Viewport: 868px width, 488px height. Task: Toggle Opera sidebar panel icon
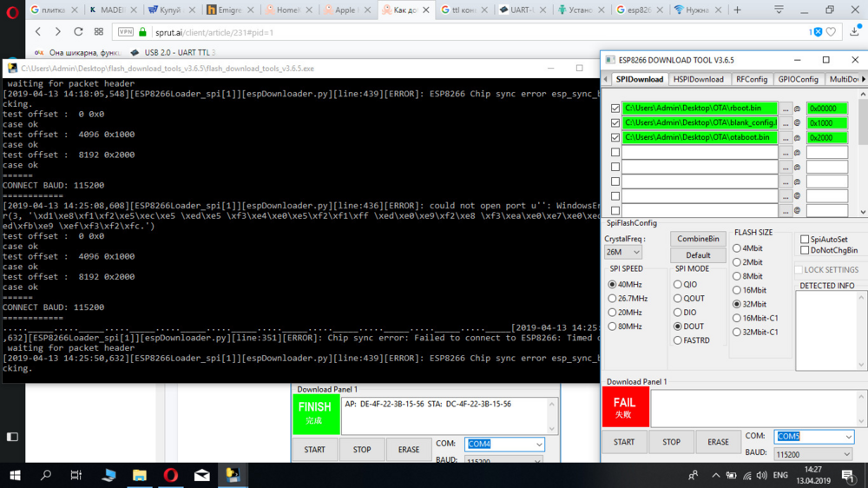pyautogui.click(x=12, y=437)
